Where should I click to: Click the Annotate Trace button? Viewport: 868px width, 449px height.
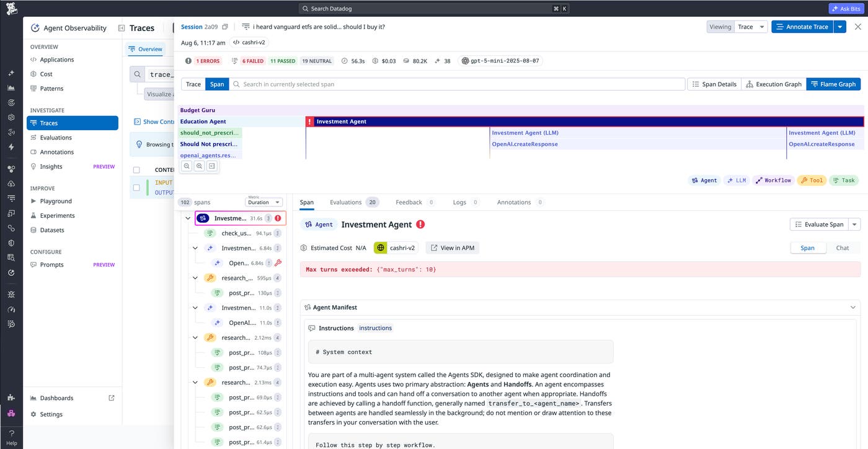(802, 27)
